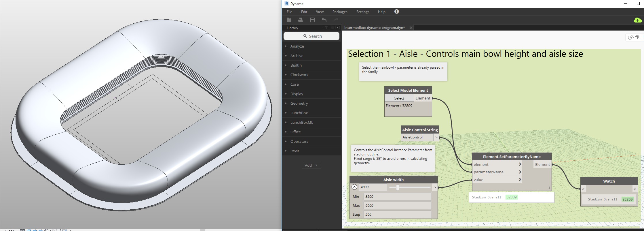Open the Packages menu
This screenshot has width=644, height=231.
(x=340, y=12)
